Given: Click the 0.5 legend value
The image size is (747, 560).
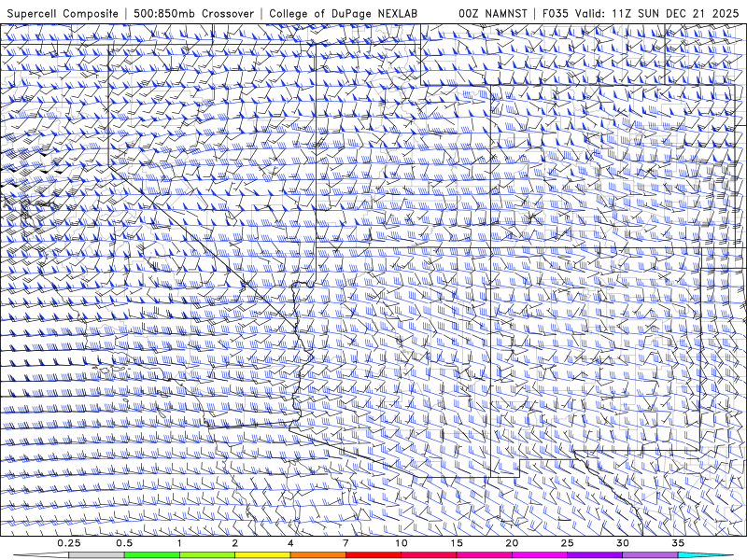Looking at the screenshot, I should pos(124,543).
